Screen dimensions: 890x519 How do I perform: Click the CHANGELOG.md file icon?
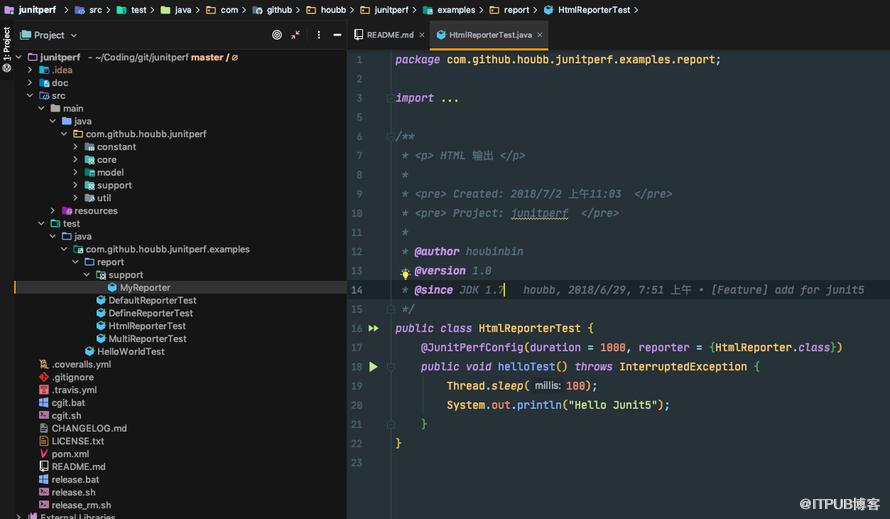44,428
